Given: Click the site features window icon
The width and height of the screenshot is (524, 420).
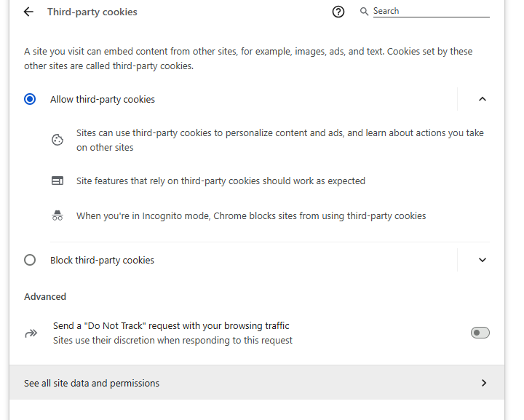Looking at the screenshot, I should point(57,181).
